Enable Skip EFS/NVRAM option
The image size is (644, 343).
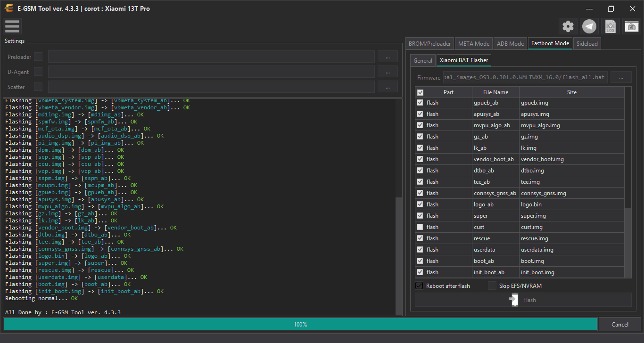[492, 286]
